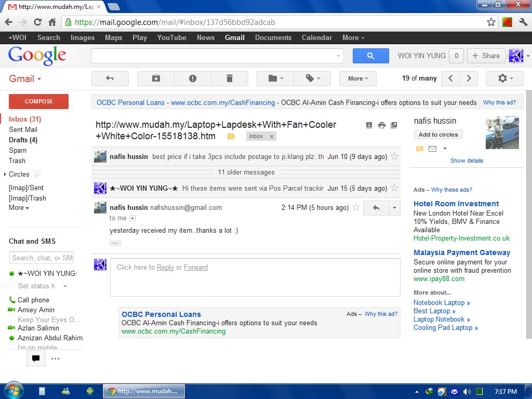This screenshot has height=399, width=532.
Task: Click the vertical page scrollbar
Action: point(529,215)
